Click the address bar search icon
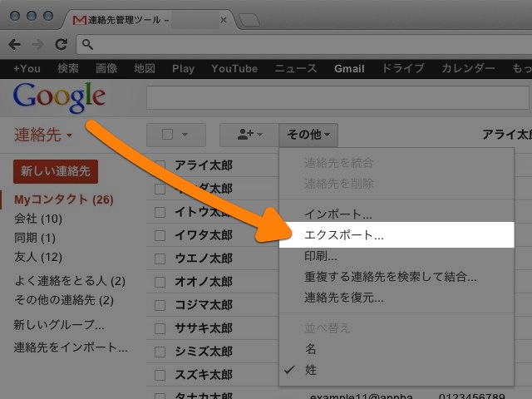The height and width of the screenshot is (399, 532). (x=87, y=44)
